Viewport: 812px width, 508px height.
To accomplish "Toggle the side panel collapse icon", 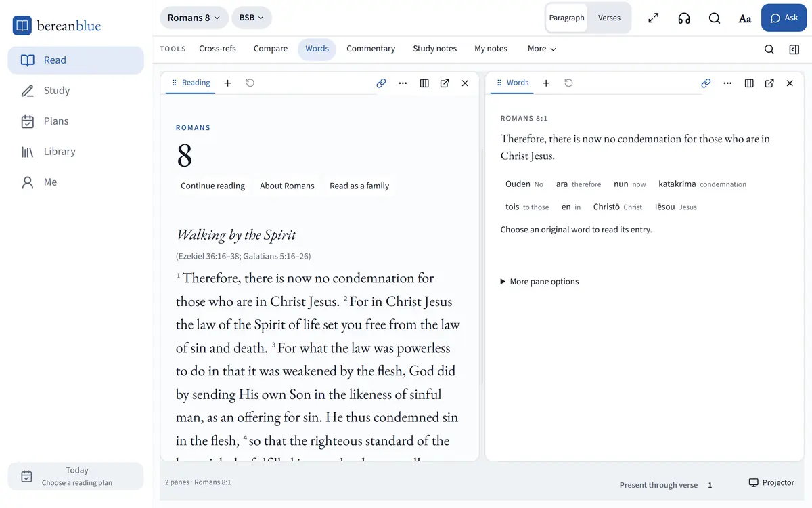I will pos(794,49).
